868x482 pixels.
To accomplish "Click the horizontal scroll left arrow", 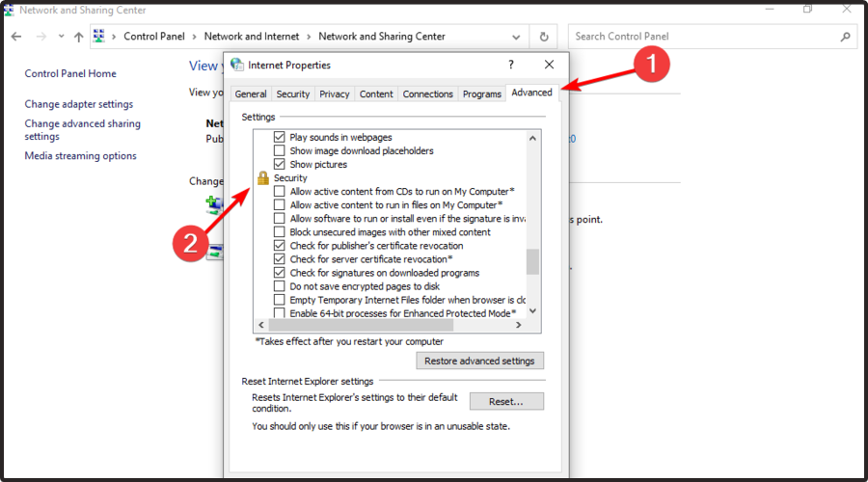I will pos(261,325).
